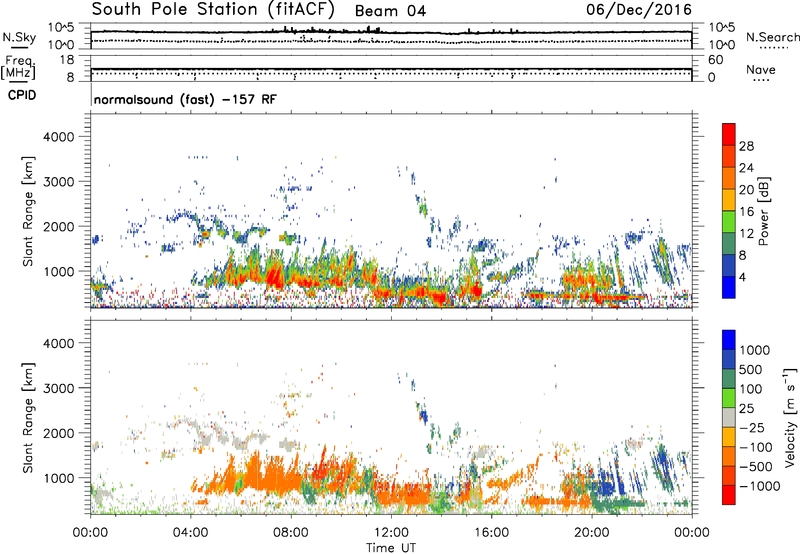Click the 'Time UT' axis title
The width and height of the screenshot is (800, 554).
point(391,548)
